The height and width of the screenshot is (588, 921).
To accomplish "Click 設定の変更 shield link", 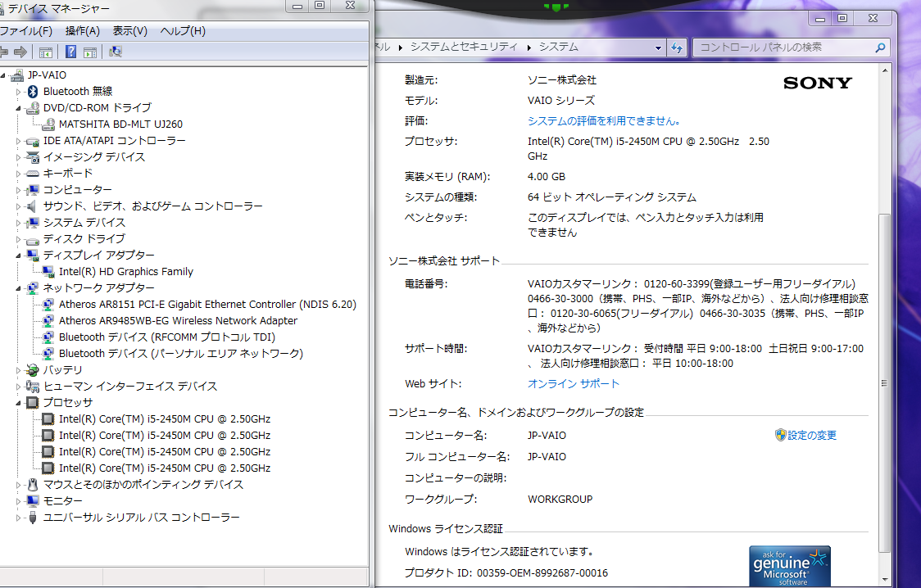I will click(805, 436).
